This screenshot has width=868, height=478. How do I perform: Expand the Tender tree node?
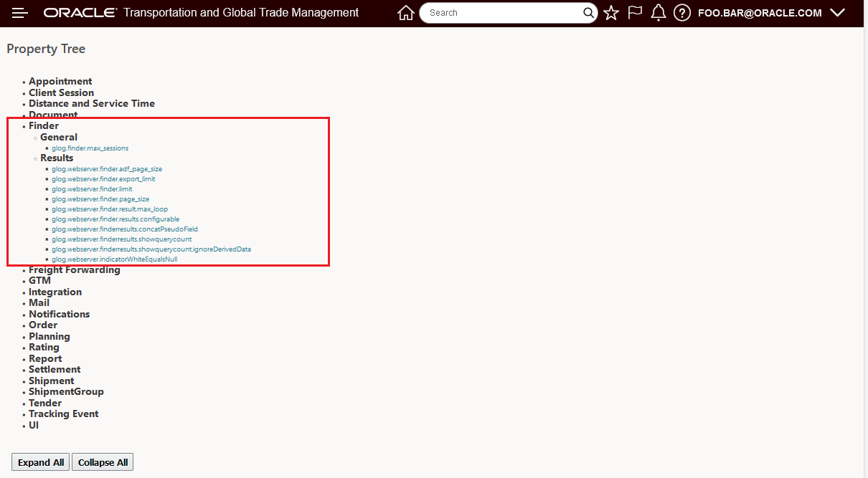tap(45, 403)
